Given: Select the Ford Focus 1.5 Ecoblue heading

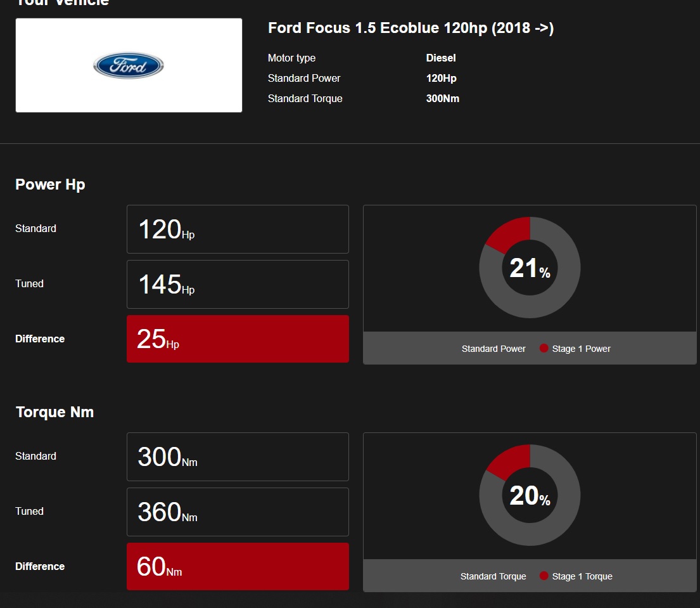Looking at the screenshot, I should tap(410, 29).
